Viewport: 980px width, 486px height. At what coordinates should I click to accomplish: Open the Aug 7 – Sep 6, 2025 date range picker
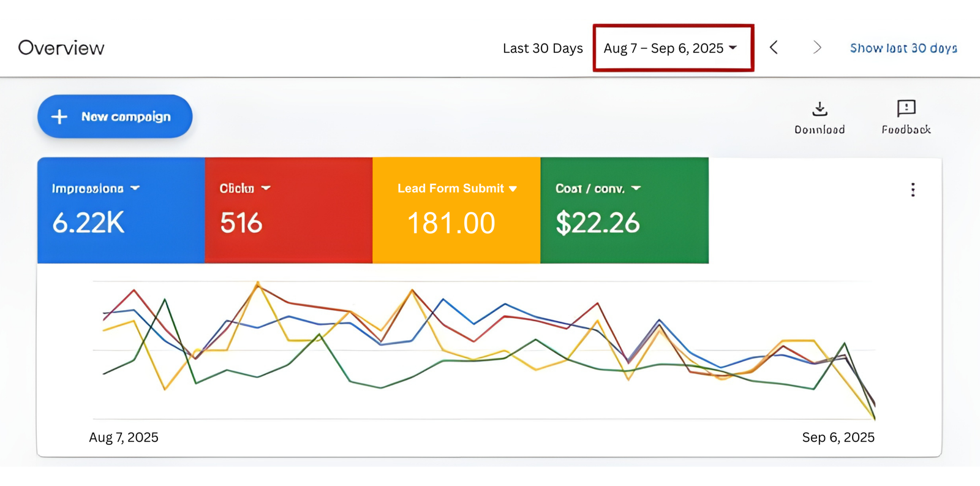pos(672,48)
